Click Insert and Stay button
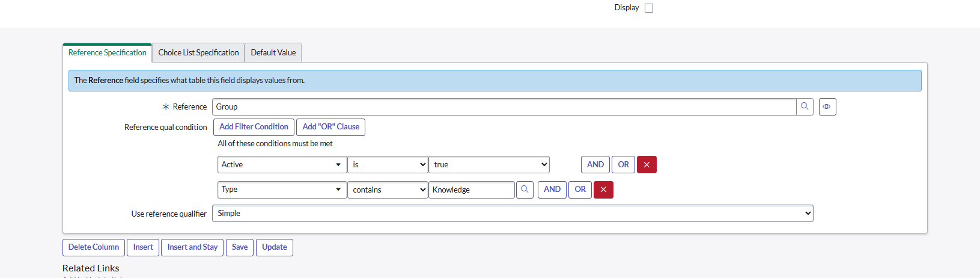Screen dimensions: 980x278 click(192, 247)
